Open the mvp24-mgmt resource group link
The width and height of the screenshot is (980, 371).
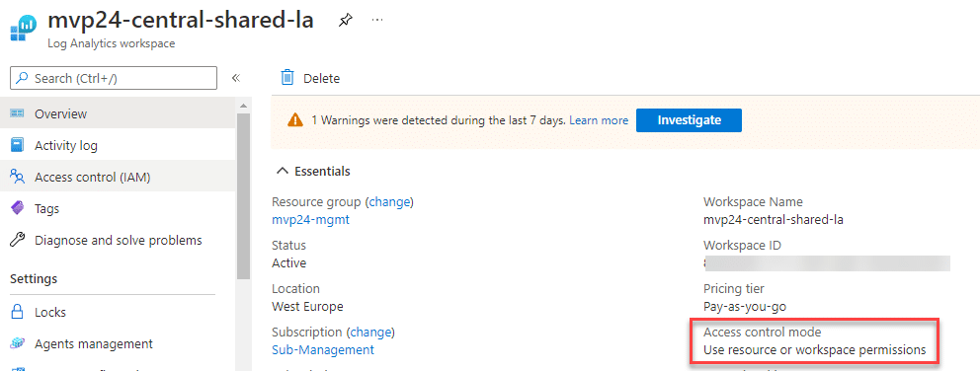pyautogui.click(x=310, y=219)
